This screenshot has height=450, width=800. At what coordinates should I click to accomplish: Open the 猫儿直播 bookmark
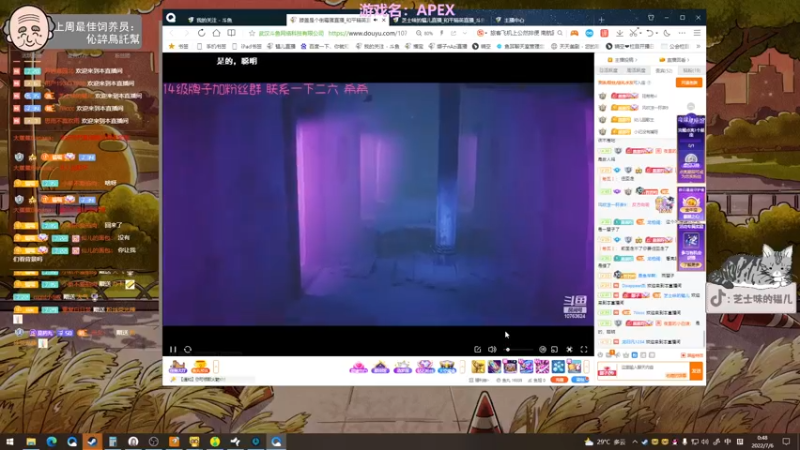click(x=282, y=46)
